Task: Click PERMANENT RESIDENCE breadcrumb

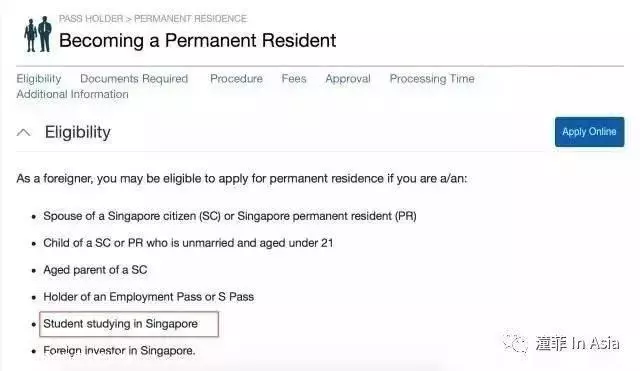Action: point(190,19)
